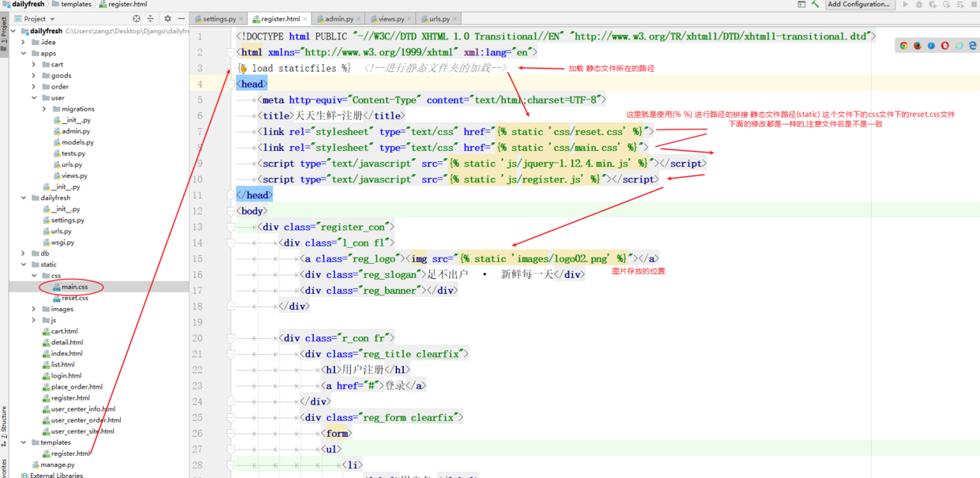Screen dimensions: 980x478
Task: Toggle code fold marker at line 20
Action: [231, 338]
